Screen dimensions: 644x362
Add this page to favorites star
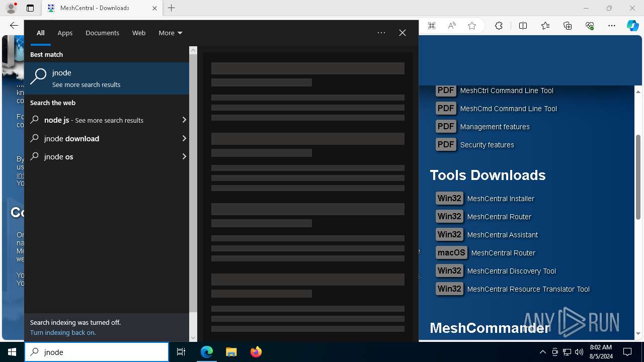[x=472, y=26]
